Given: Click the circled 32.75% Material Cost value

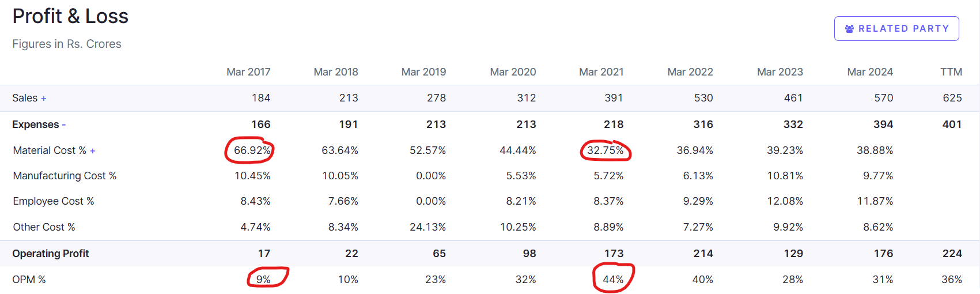Looking at the screenshot, I should click(x=605, y=150).
